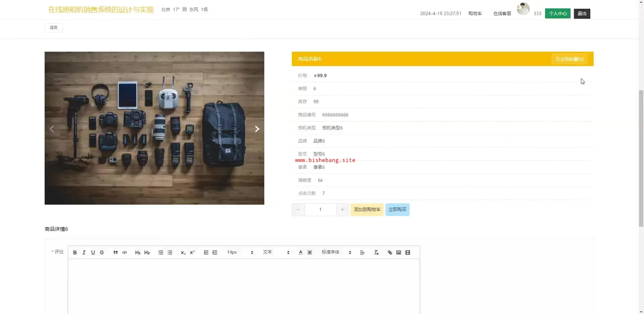Toggle bold formatting in comment editor

pyautogui.click(x=75, y=253)
